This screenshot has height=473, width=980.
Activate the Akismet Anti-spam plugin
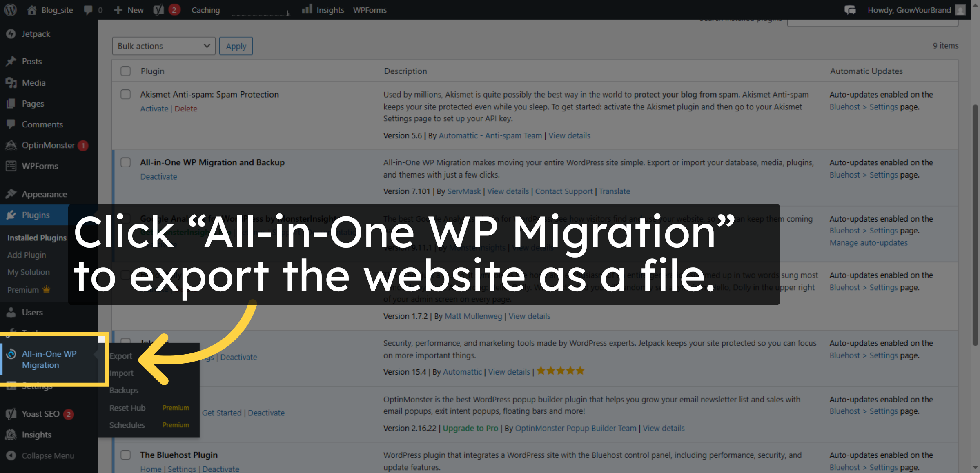pos(154,108)
